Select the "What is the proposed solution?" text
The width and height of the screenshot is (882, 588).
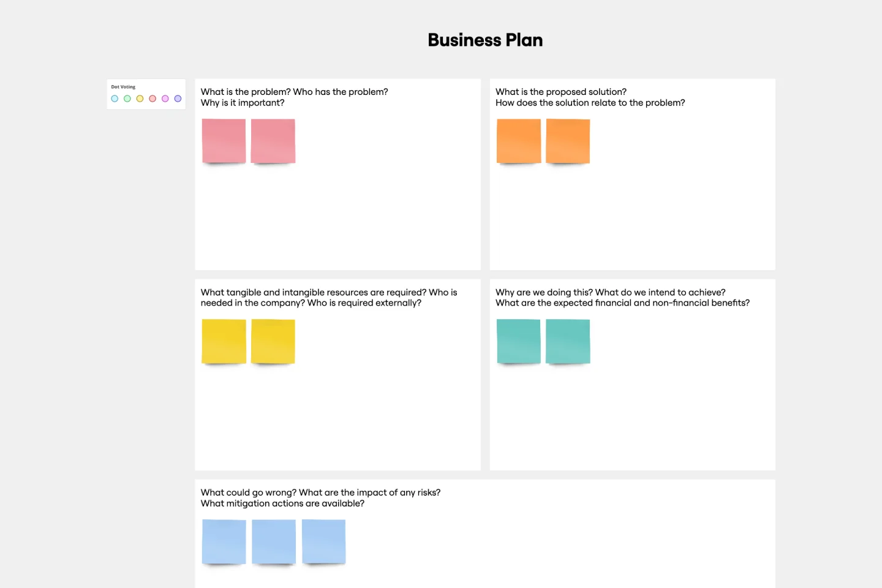tap(561, 92)
